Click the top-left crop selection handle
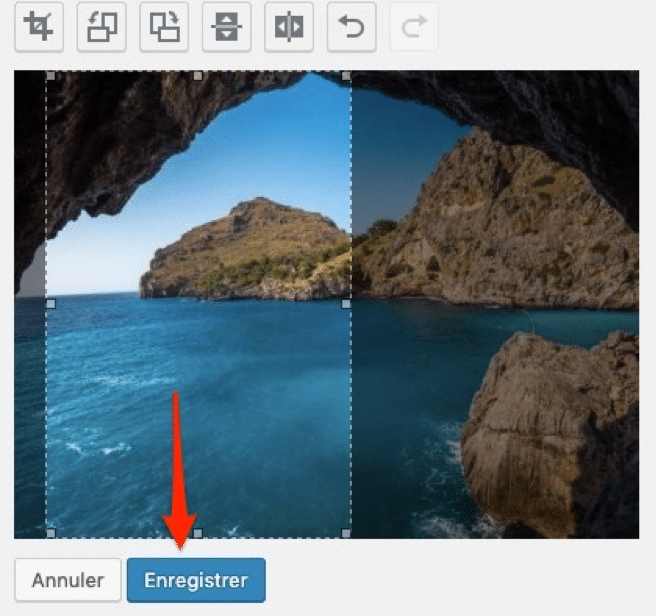This screenshot has height=616, width=656. [x=51, y=76]
